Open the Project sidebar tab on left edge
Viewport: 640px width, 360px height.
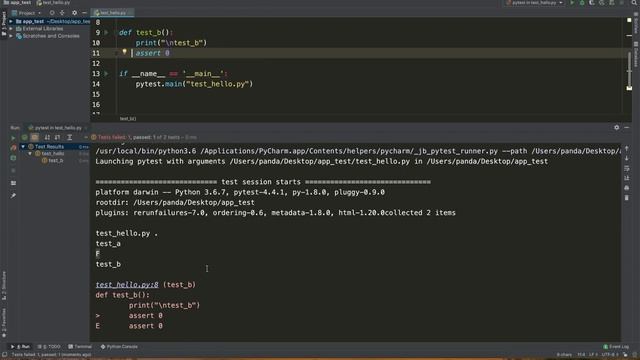(4, 22)
